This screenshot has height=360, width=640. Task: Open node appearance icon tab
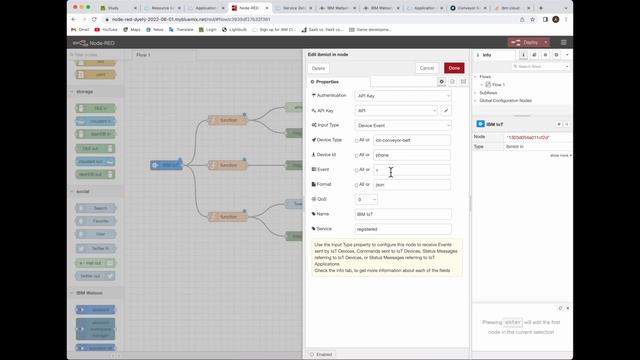pos(463,82)
